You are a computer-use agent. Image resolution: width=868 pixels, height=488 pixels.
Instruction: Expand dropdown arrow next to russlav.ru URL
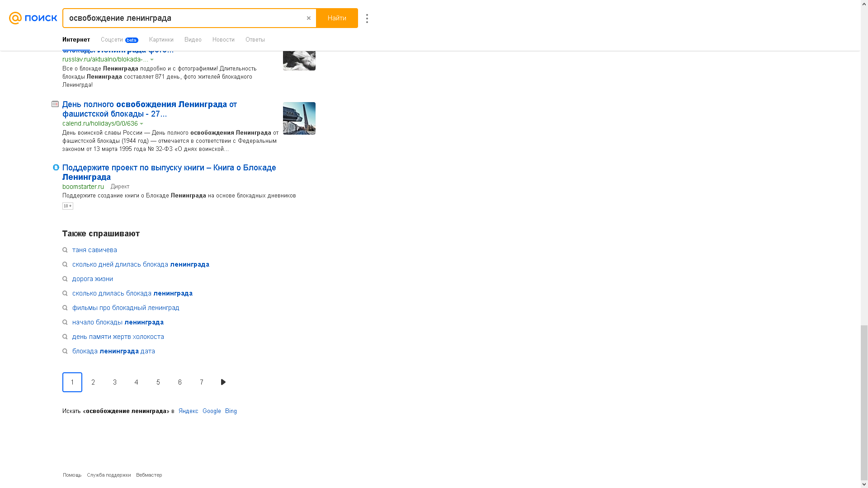coord(152,60)
